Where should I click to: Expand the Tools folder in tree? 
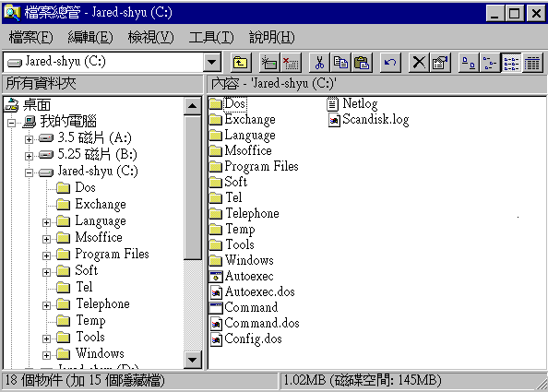(46, 339)
